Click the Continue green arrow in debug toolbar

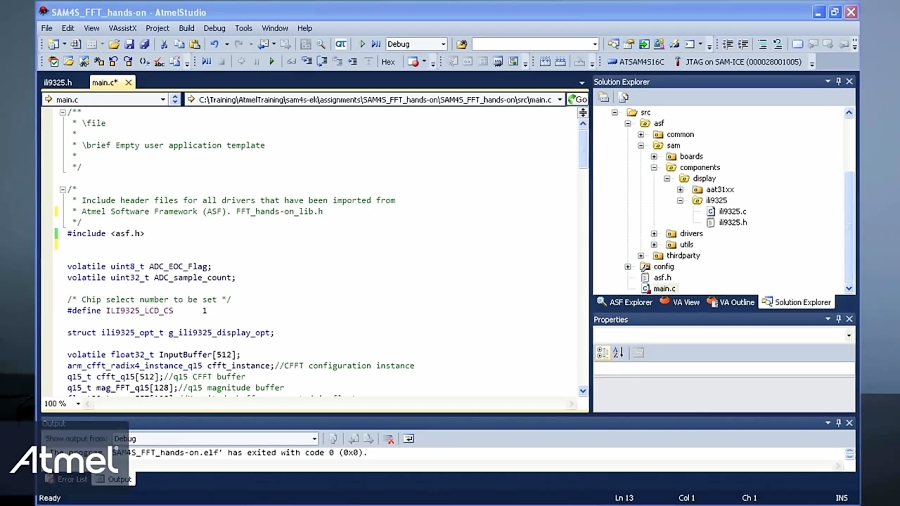click(x=271, y=62)
